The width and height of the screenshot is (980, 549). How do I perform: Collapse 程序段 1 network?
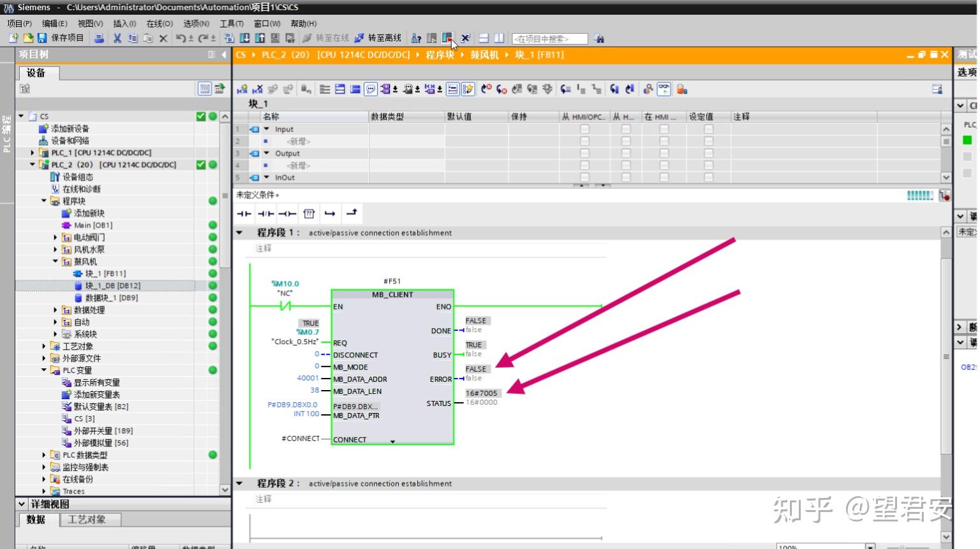[240, 233]
